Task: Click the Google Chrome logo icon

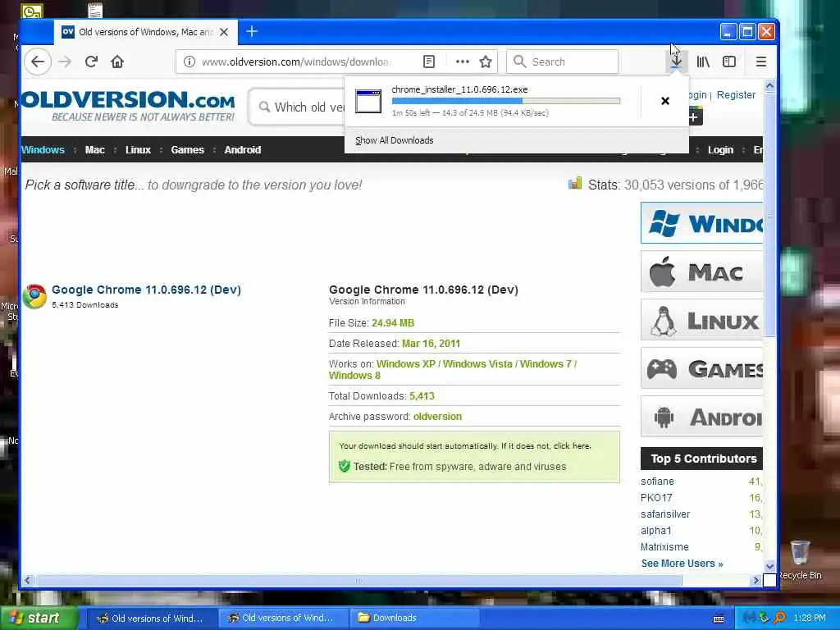Action: click(x=34, y=296)
